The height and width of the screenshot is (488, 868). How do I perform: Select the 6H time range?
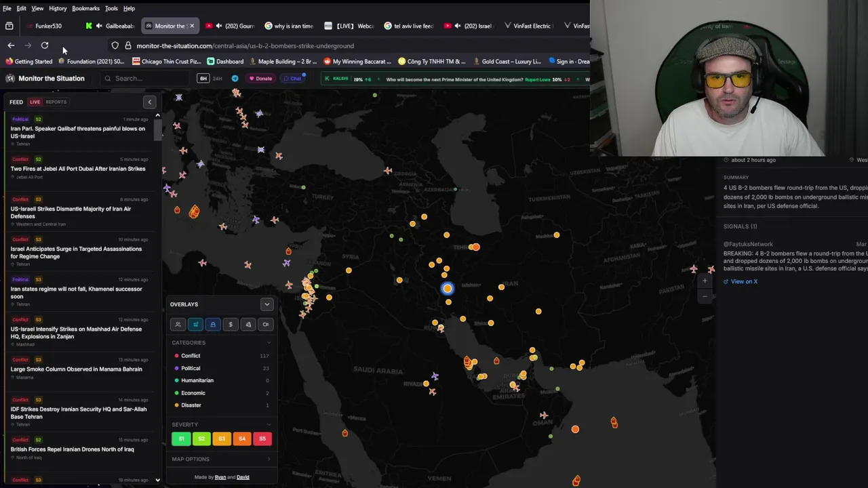203,79
